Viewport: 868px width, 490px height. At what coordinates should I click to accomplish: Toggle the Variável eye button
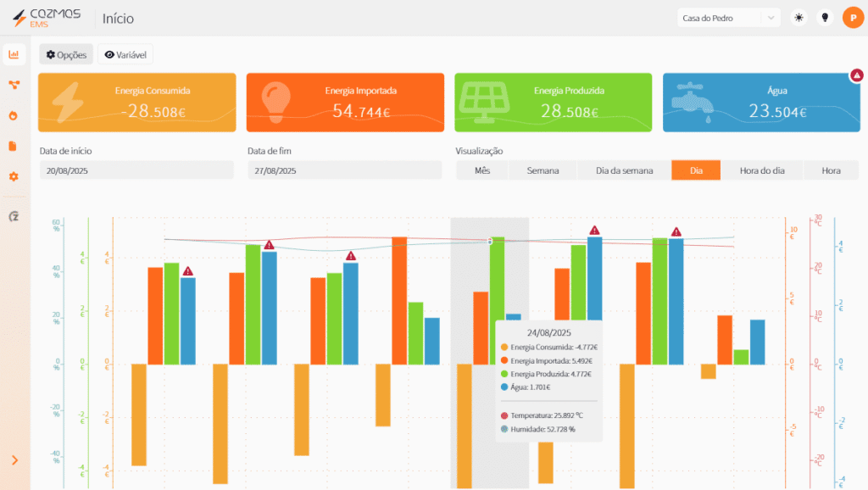(125, 54)
